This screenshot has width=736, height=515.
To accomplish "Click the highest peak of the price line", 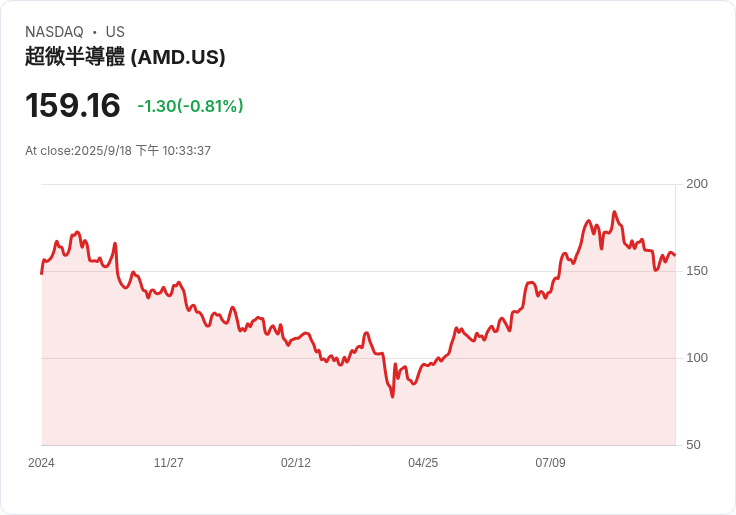I will [614, 212].
